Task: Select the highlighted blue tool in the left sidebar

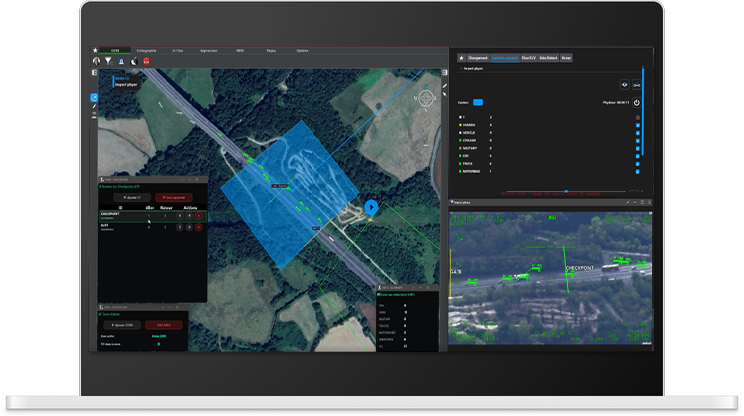Action: coord(94,97)
